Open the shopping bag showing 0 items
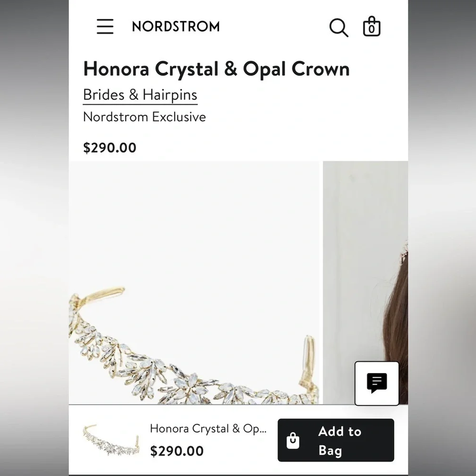Viewport: 476px width, 476px height. coord(371,27)
